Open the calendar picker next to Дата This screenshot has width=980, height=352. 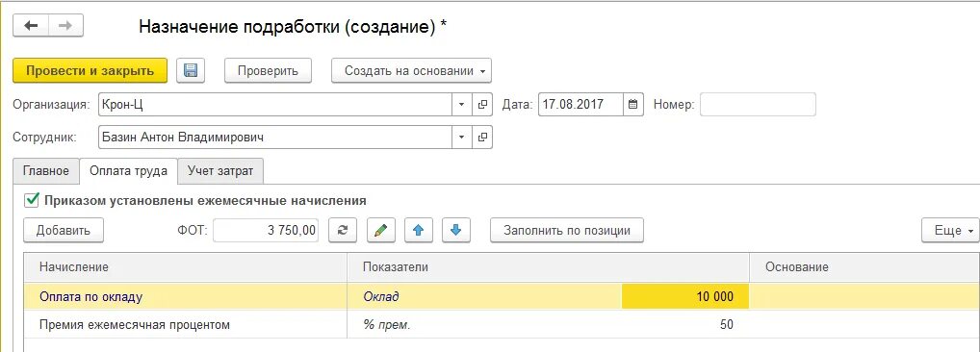[x=632, y=104]
